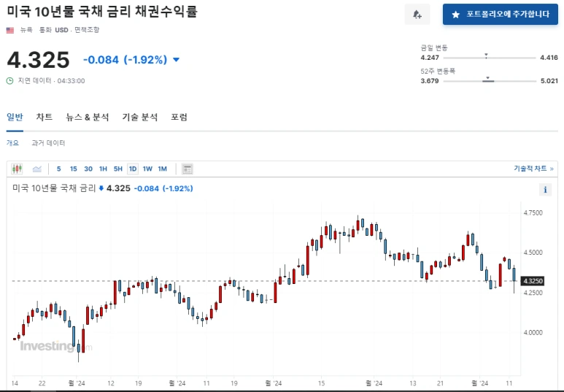Click the alert bell icon
564x392 pixels.
click(x=417, y=15)
